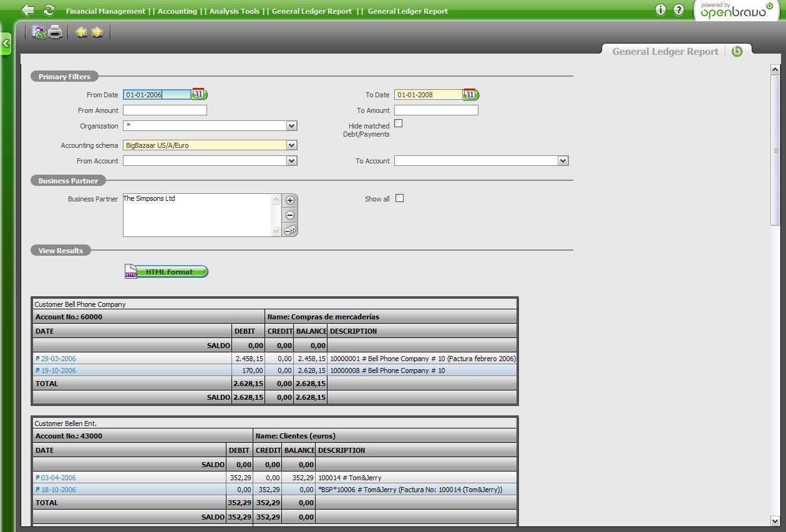Click the HTML Format button
The image size is (786, 532).
[167, 272]
